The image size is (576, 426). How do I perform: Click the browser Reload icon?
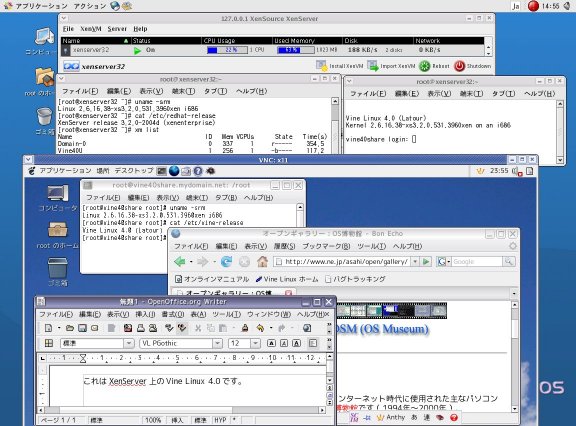[x=226, y=261]
